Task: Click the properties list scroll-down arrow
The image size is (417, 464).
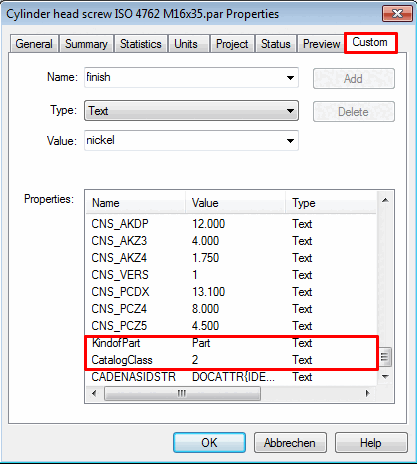Action: [x=385, y=377]
